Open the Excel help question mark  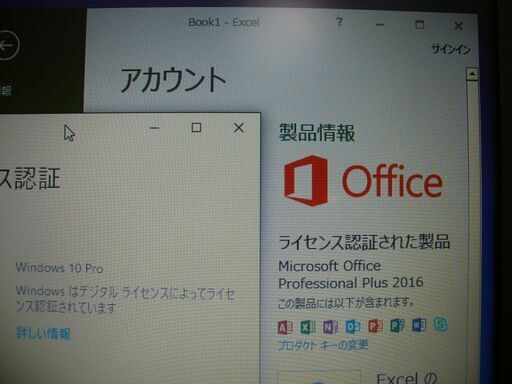click(x=339, y=22)
